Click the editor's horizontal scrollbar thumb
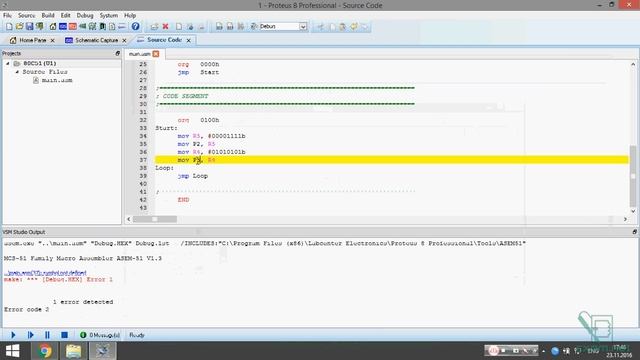Viewport: 640px width, 360px height. 155,219
